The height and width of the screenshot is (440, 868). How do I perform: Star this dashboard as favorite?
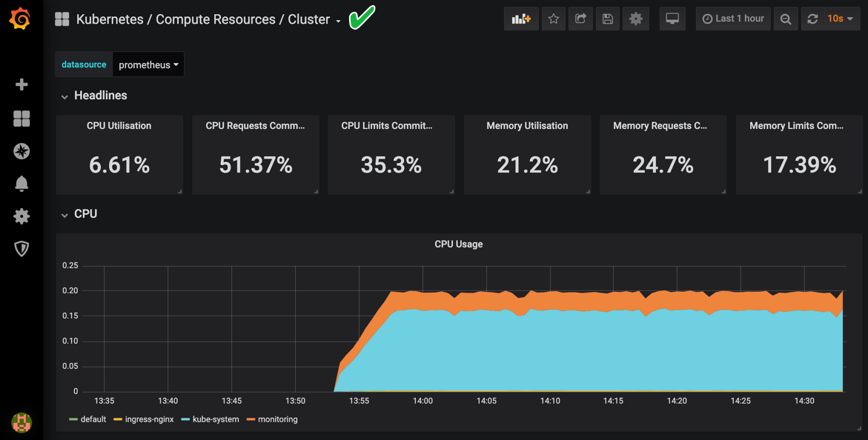[x=553, y=19]
